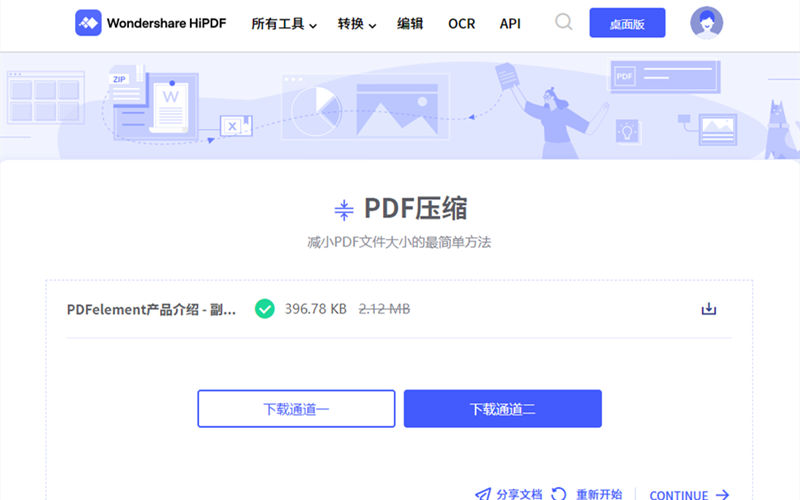Open the search magnifier icon
Screen dimensions: 800x500
coord(564,22)
